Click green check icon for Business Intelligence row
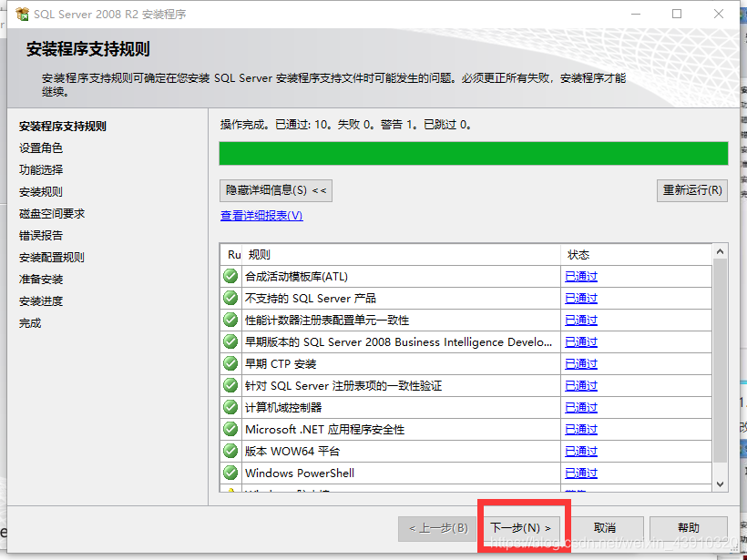747x560 pixels. pyautogui.click(x=230, y=341)
